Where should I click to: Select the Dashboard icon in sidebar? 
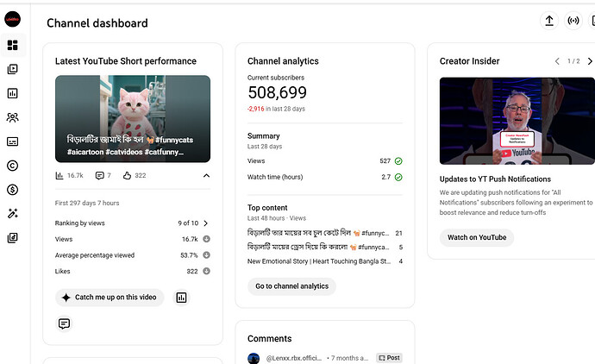[x=13, y=45]
